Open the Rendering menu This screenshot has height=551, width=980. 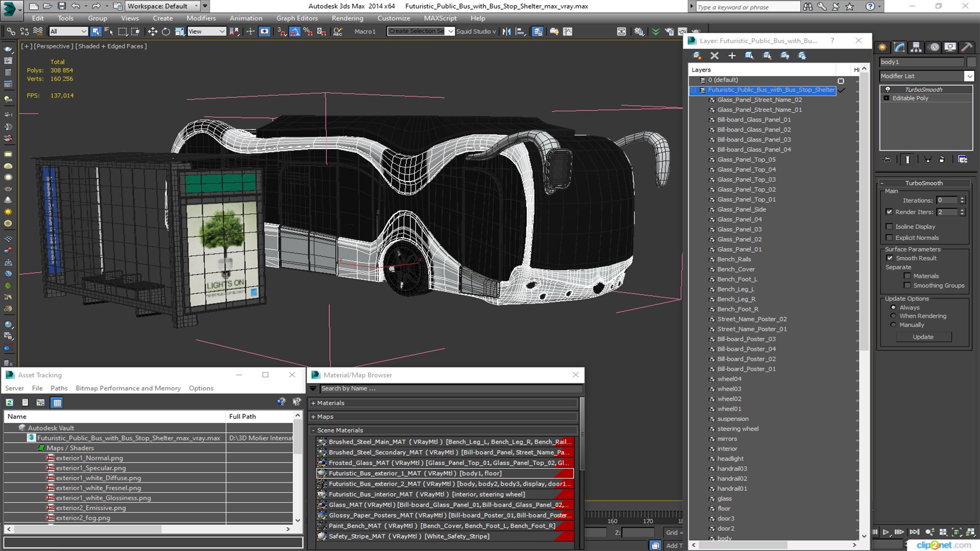click(347, 18)
